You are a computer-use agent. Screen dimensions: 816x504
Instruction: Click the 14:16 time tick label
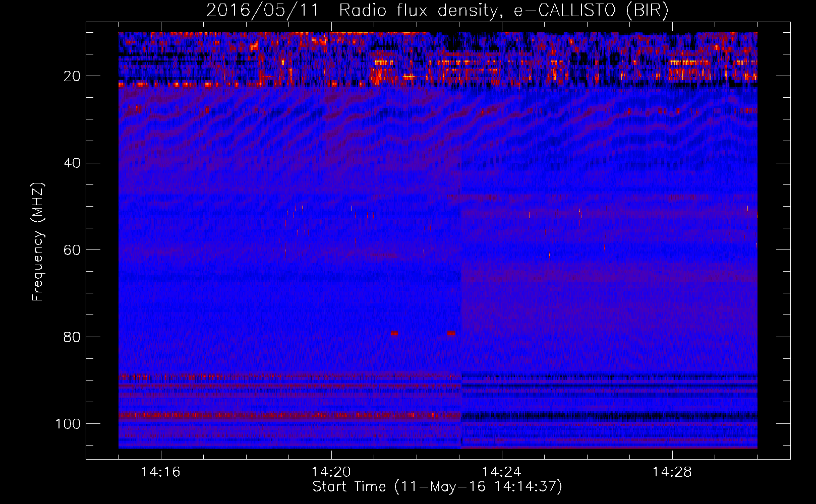[161, 472]
